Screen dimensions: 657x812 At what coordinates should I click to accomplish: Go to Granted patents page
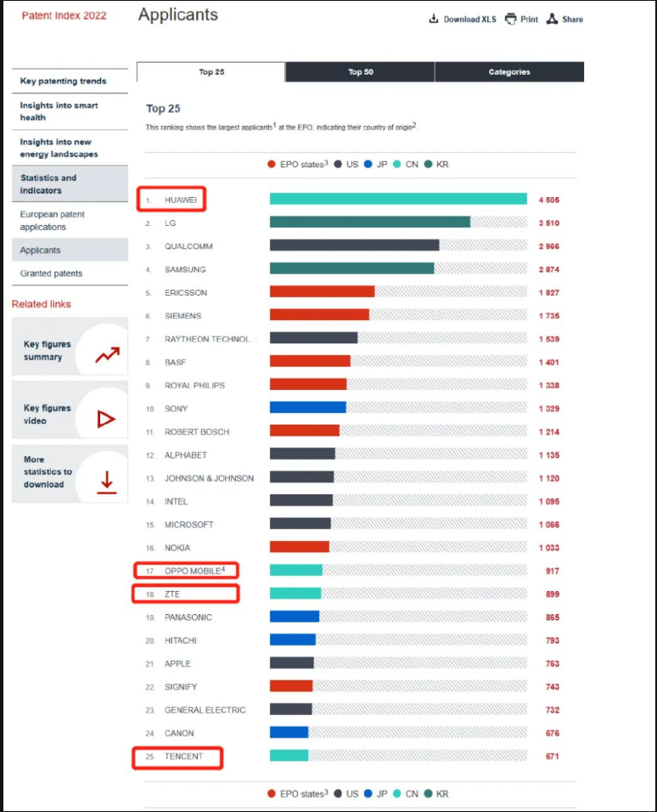(x=52, y=273)
